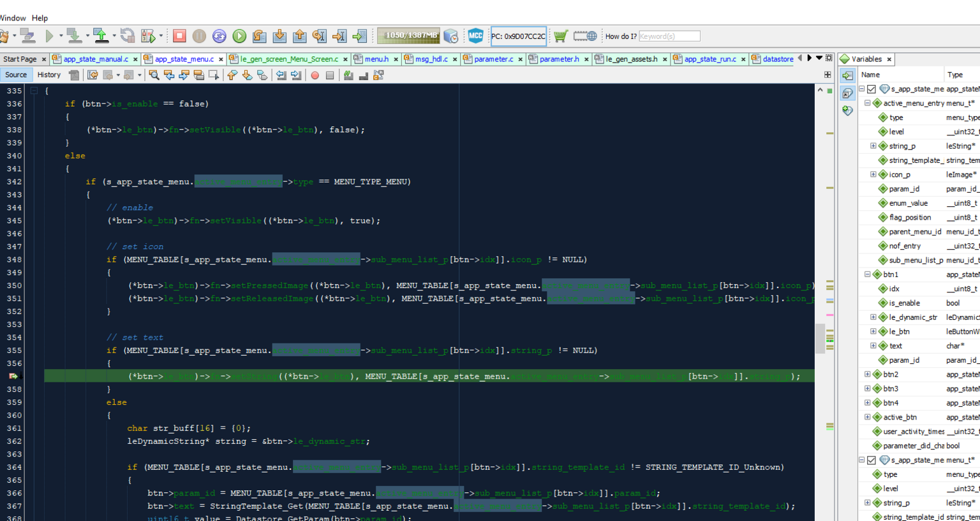
Task: Click the magnifier Find Selection icon
Action: tap(154, 75)
